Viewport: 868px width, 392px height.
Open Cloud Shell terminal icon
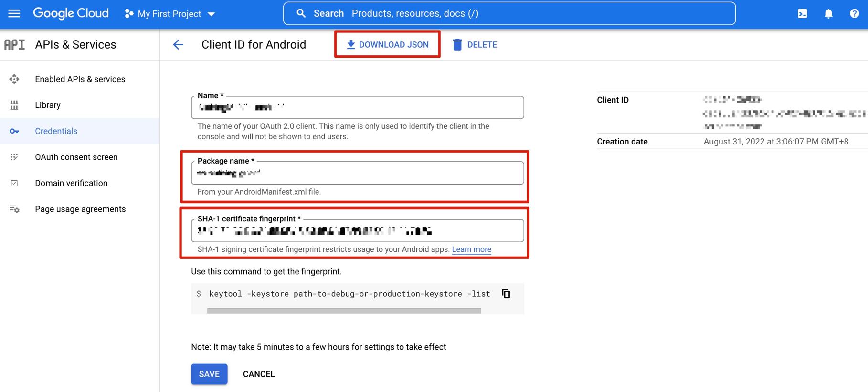(803, 14)
